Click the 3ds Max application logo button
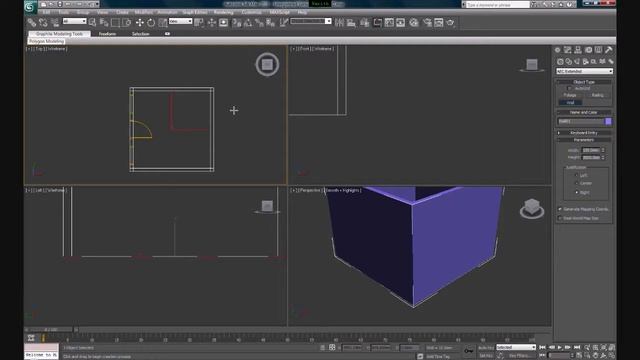 tap(30, 7)
